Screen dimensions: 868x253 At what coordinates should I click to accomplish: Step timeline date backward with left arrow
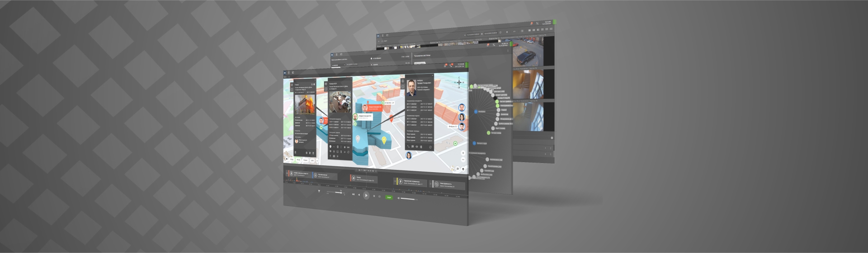[356, 170]
